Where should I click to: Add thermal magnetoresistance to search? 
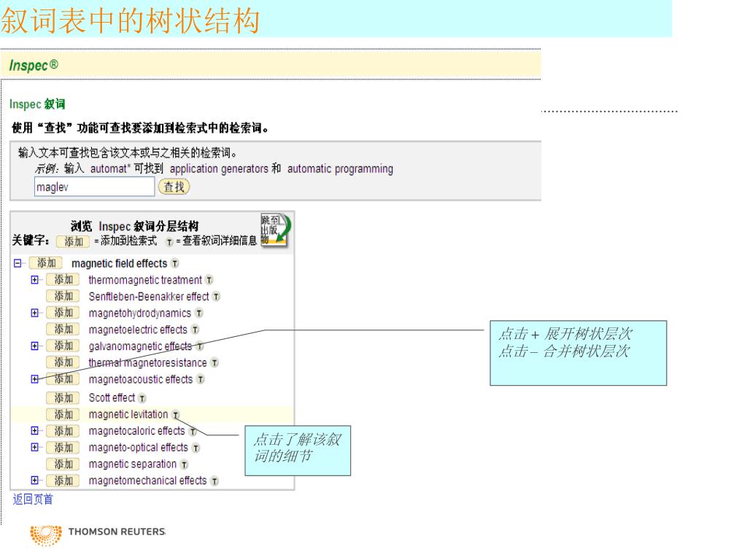click(x=63, y=362)
